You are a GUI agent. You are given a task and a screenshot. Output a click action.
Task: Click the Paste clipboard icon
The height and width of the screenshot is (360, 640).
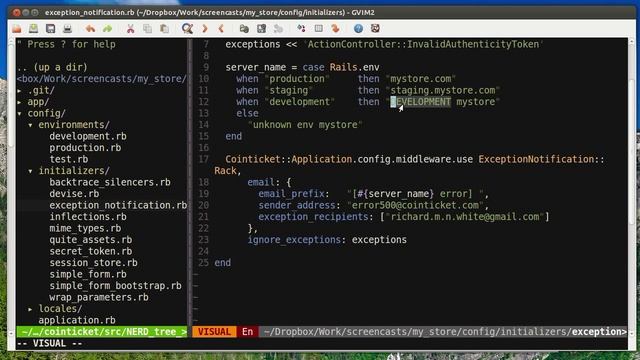click(x=164, y=28)
